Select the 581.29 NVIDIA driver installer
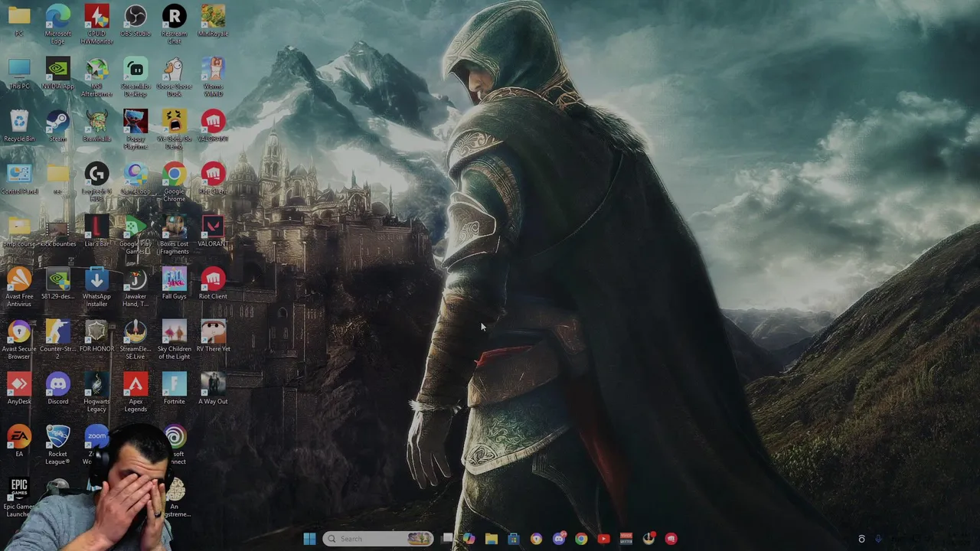The width and height of the screenshot is (980, 551). pos(58,284)
